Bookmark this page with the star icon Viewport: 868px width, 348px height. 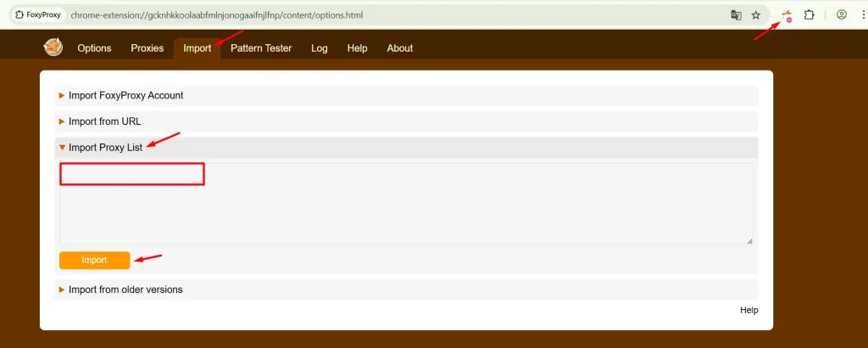(x=755, y=15)
